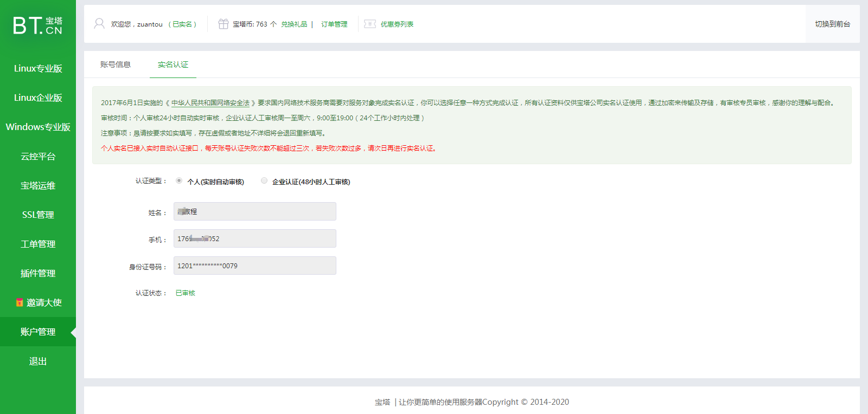This screenshot has height=414, width=868.
Task: Click 欢迎您，zuantou username text
Action: tap(137, 24)
